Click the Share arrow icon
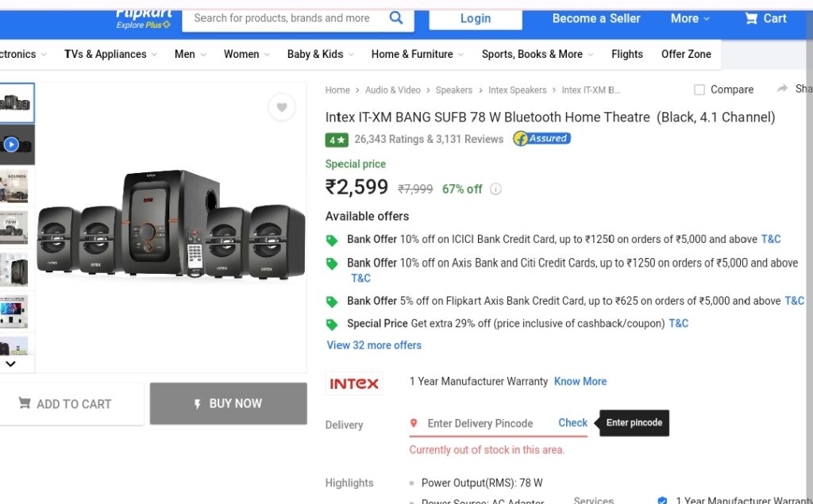Viewport: 813px width, 504px height. pos(782,89)
